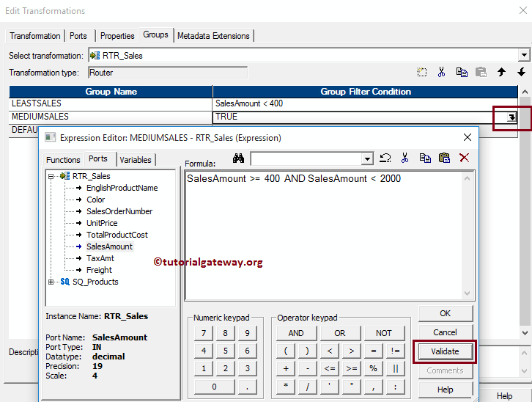532x402 pixels.
Task: Click numeric keypad key 0
Action: point(215,387)
